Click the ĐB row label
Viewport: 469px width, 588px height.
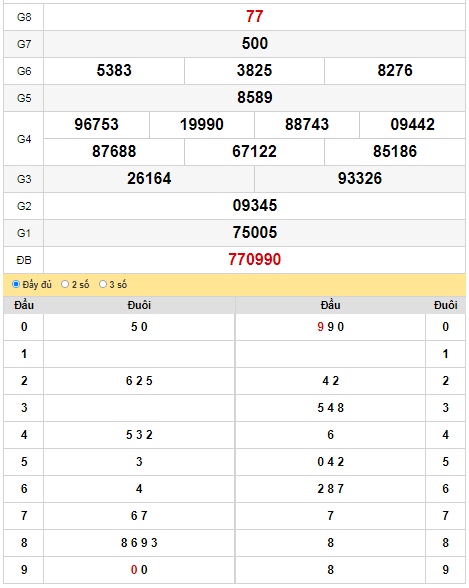24,260
